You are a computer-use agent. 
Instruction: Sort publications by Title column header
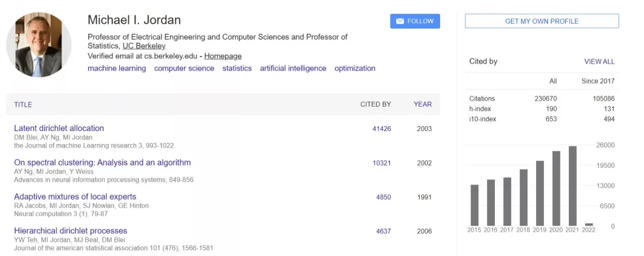pyautogui.click(x=23, y=105)
